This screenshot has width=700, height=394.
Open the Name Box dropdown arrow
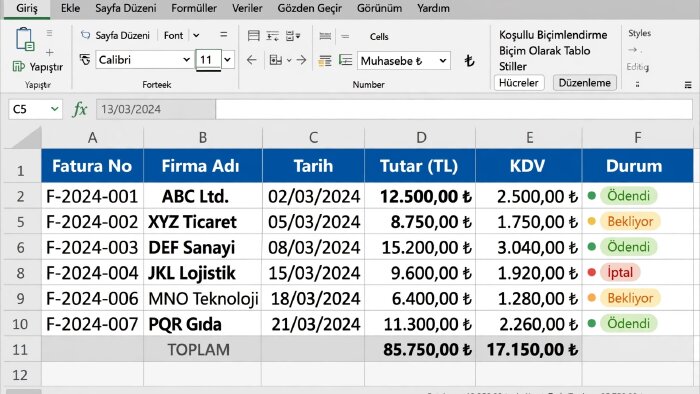[54, 109]
